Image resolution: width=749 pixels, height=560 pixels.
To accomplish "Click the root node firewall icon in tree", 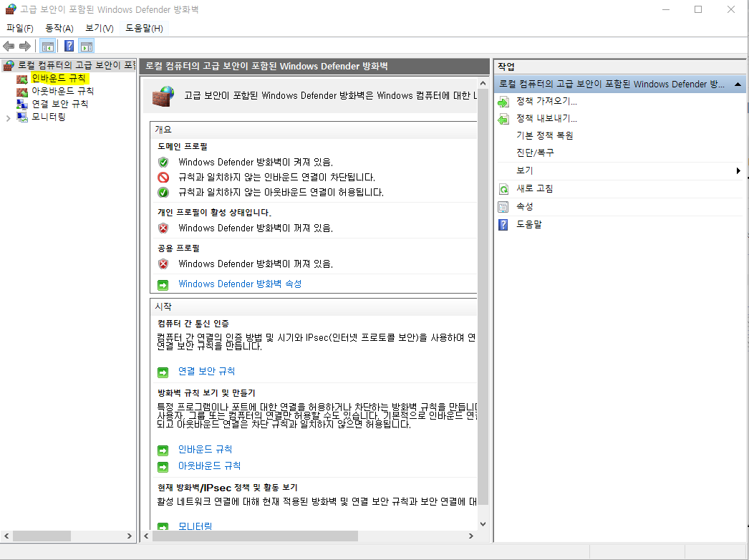I will click(9, 65).
